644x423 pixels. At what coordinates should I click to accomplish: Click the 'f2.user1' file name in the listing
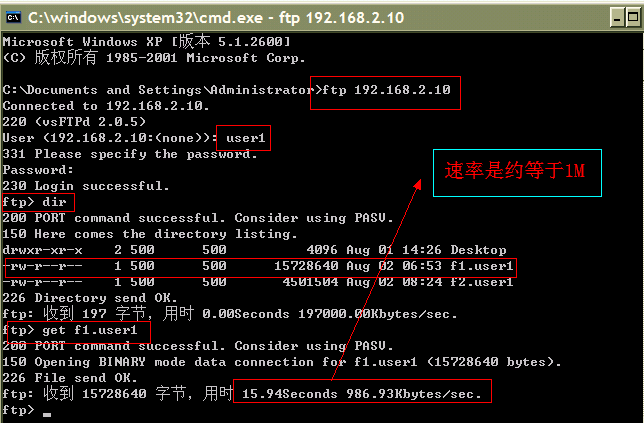tap(482, 282)
